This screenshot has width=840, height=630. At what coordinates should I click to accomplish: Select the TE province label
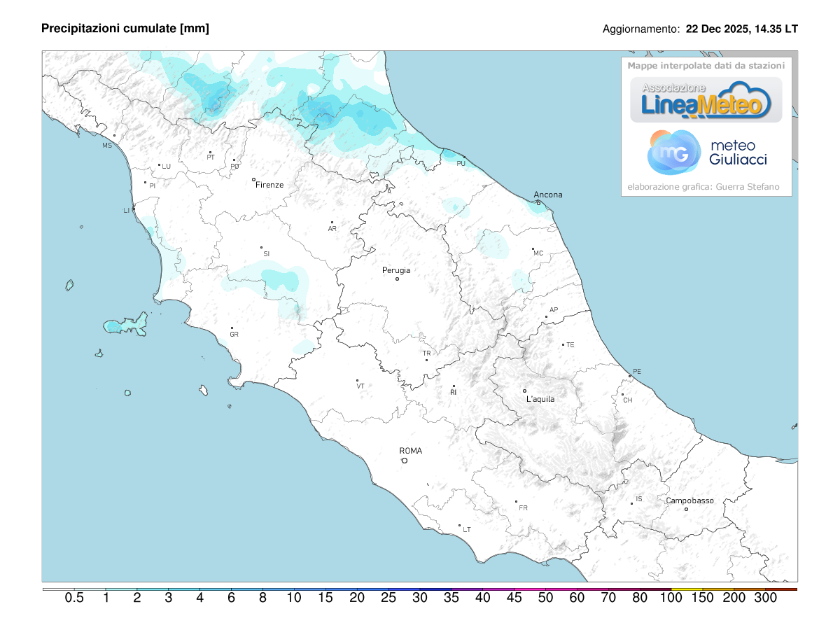click(570, 344)
